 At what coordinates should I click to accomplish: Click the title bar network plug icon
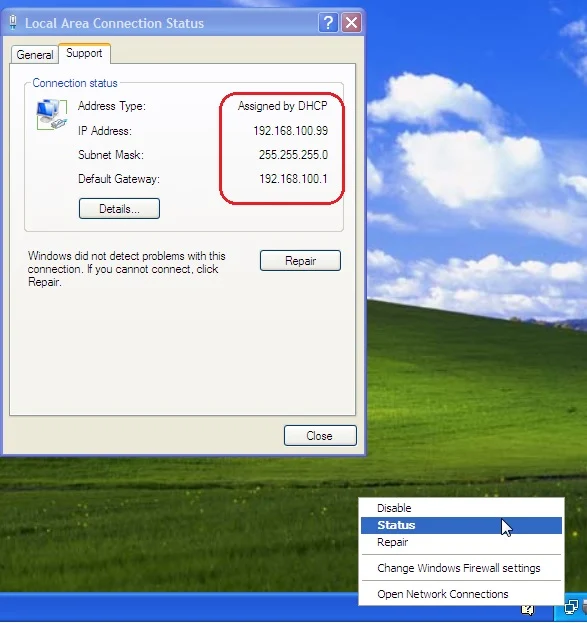[13, 23]
